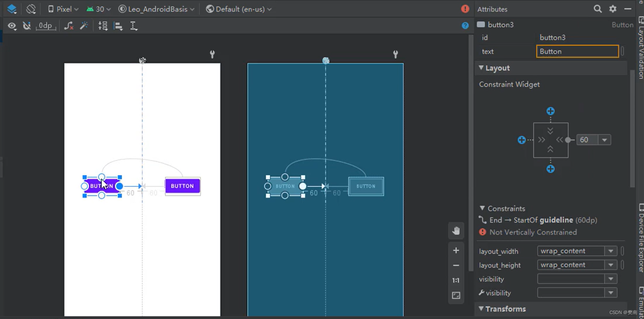Open the Default (en-us) locale dropdown

239,9
